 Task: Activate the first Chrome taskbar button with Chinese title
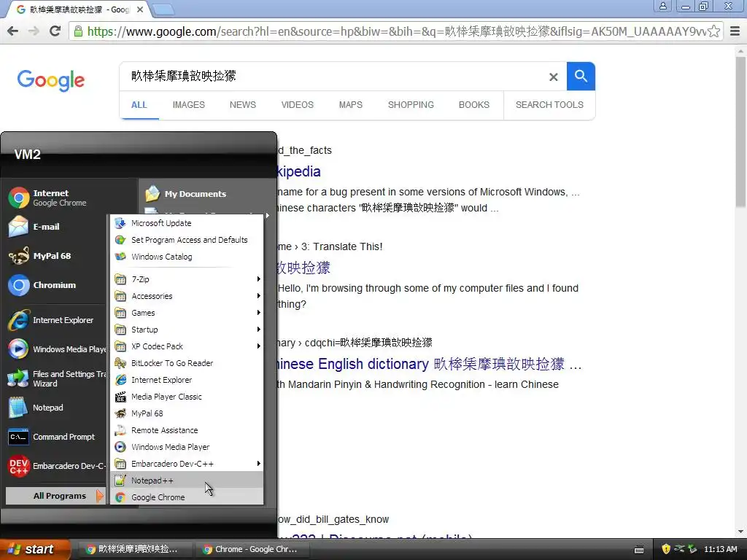tap(136, 549)
